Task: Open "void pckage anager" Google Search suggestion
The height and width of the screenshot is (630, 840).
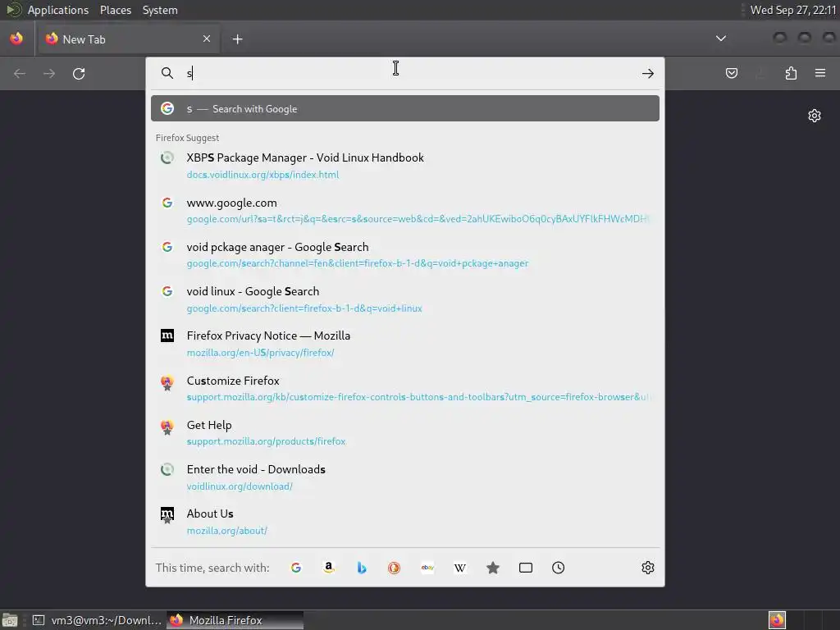Action: 405,254
